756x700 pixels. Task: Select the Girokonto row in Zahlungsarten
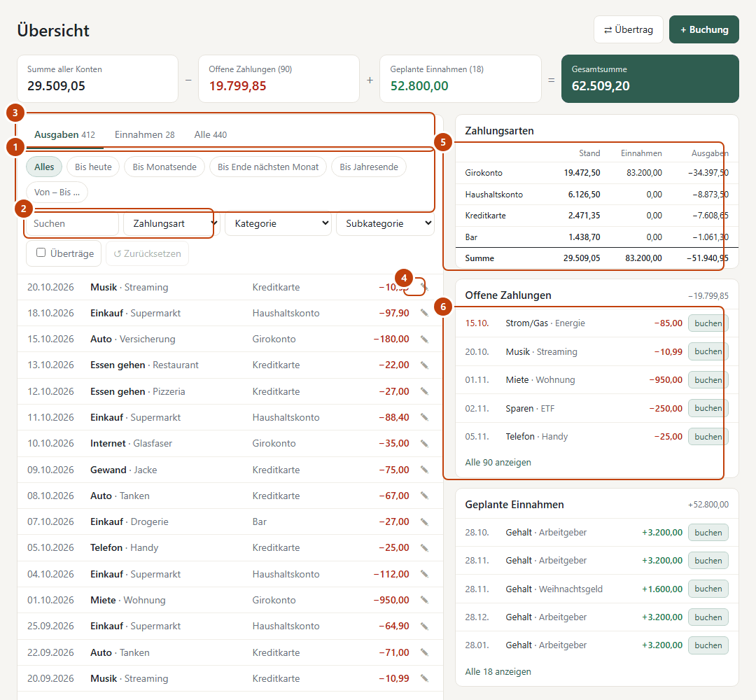[x=597, y=173]
